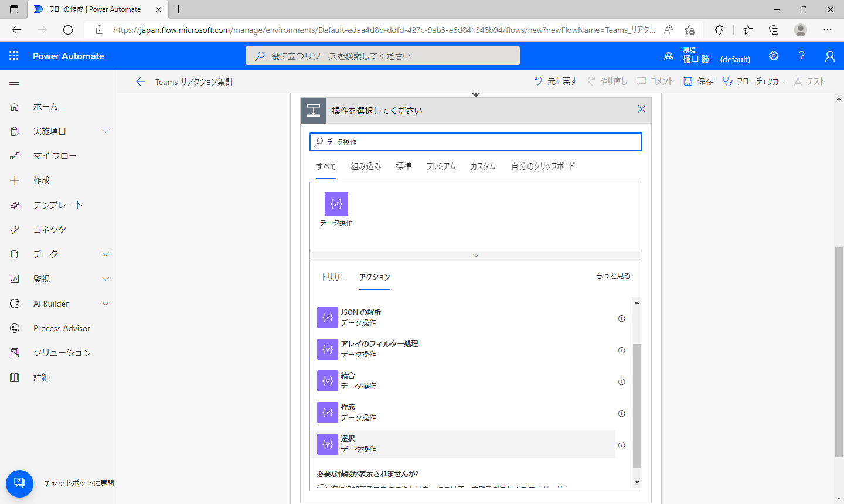
Task: Click the データ操作 connector icon
Action: [336, 204]
